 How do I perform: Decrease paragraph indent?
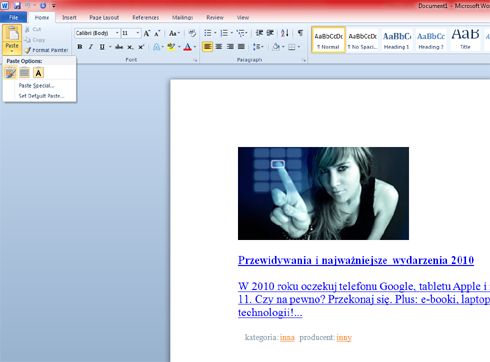[259, 33]
